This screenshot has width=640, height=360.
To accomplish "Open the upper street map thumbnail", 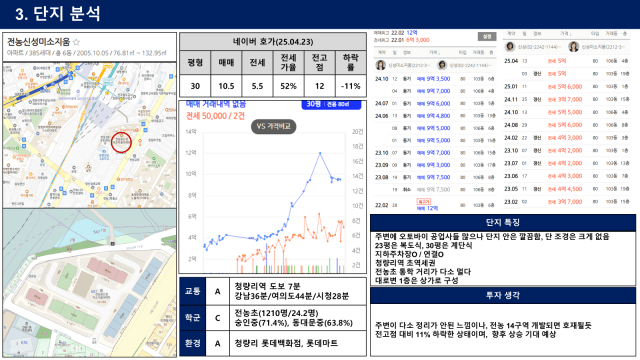I will click(x=89, y=135).
